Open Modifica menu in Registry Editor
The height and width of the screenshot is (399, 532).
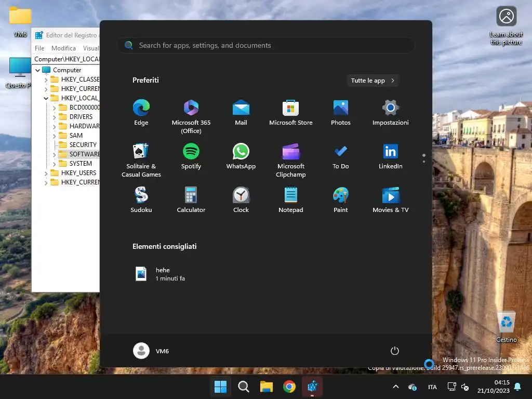[63, 48]
